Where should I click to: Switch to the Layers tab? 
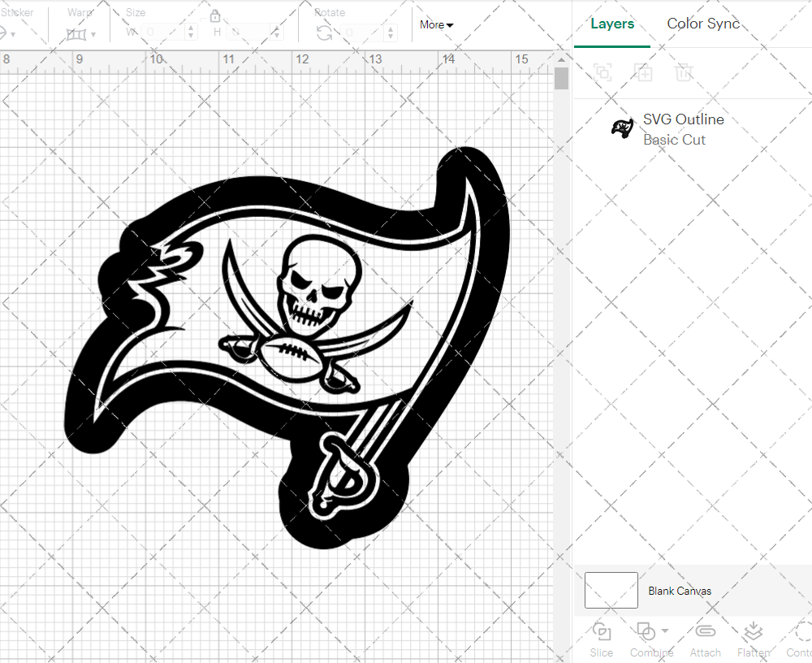(x=612, y=24)
